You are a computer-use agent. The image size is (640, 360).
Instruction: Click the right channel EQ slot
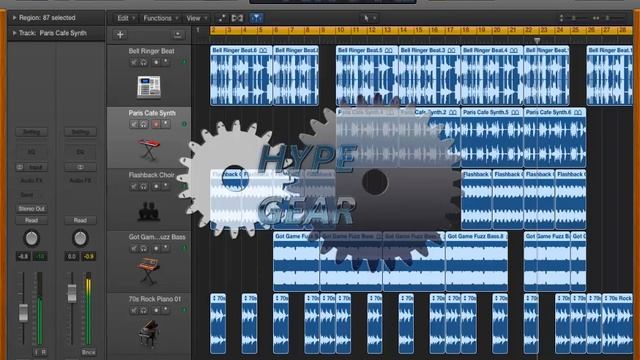point(80,152)
